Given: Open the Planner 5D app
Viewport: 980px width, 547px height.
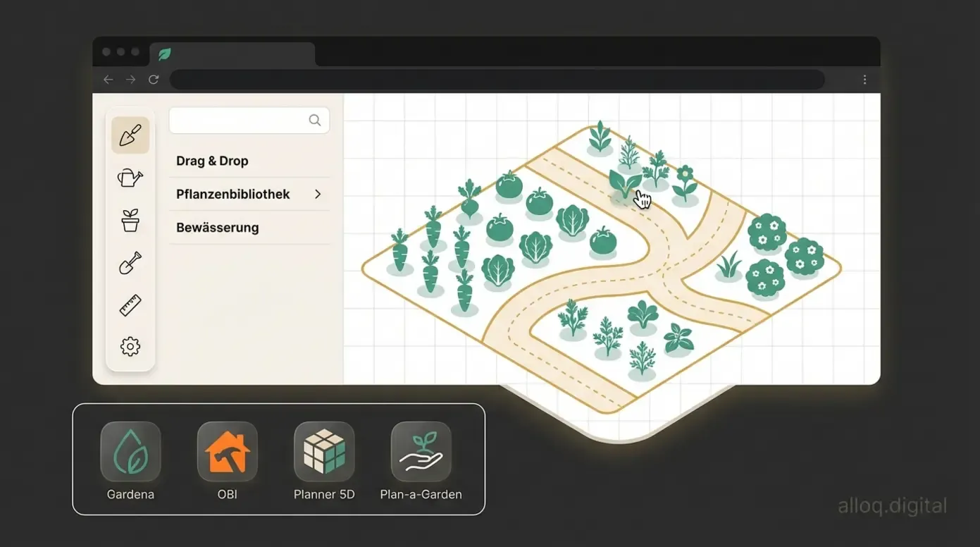Looking at the screenshot, I should click(324, 451).
